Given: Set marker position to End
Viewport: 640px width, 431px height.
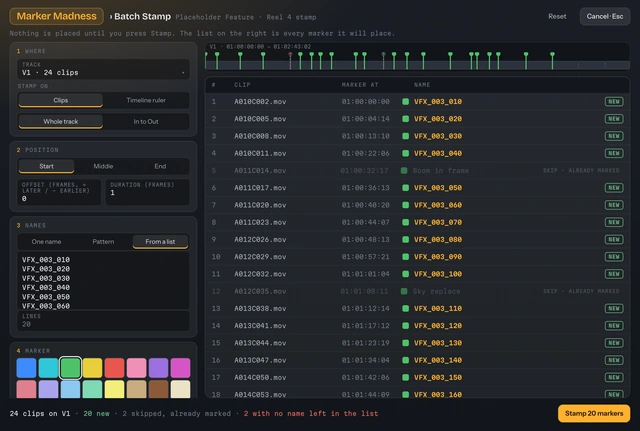Looking at the screenshot, I should (160, 166).
